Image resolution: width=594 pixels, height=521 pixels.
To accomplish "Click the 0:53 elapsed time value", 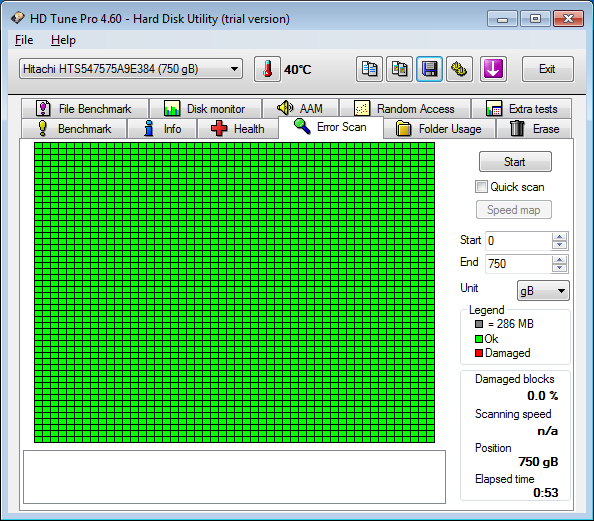I will pos(546,493).
